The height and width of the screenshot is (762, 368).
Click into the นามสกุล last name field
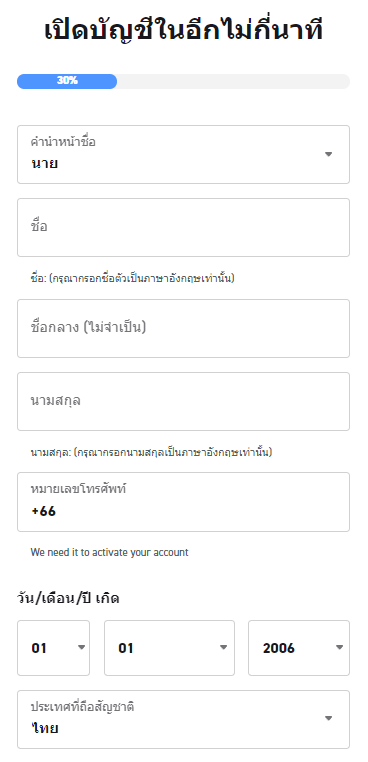click(183, 401)
